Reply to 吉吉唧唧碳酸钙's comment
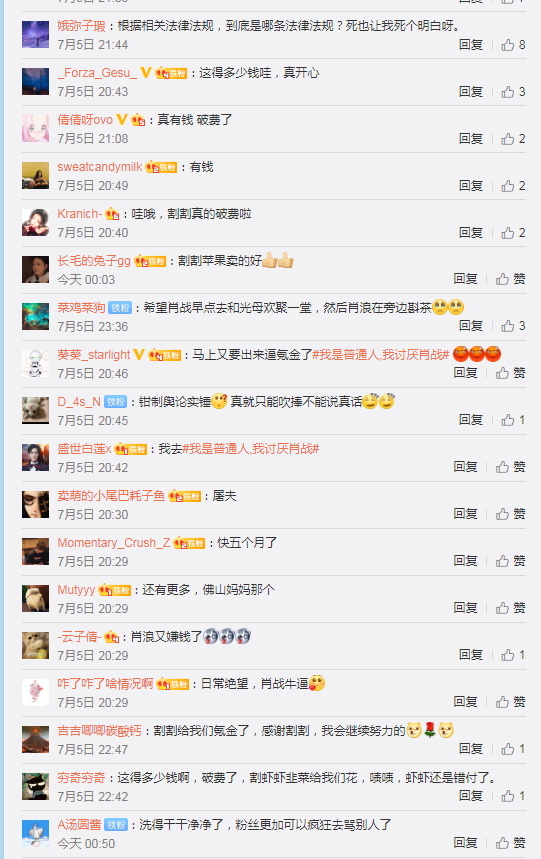Screen dimensions: 541x859 pos(471,749)
